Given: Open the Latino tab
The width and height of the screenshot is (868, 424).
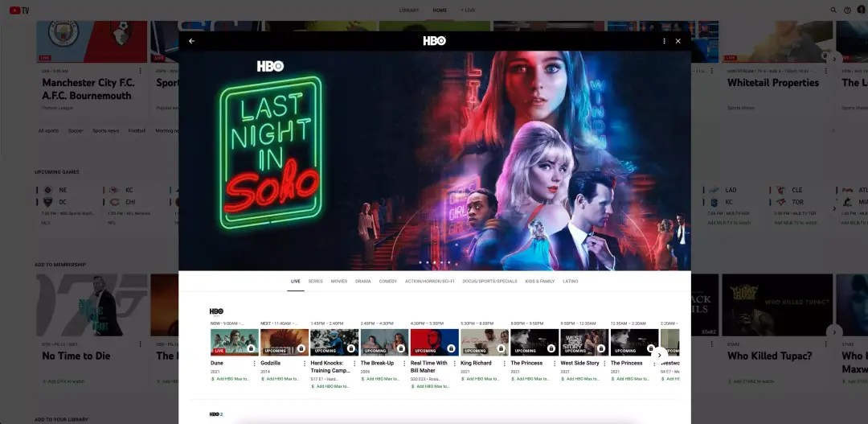Looking at the screenshot, I should pyautogui.click(x=571, y=282).
